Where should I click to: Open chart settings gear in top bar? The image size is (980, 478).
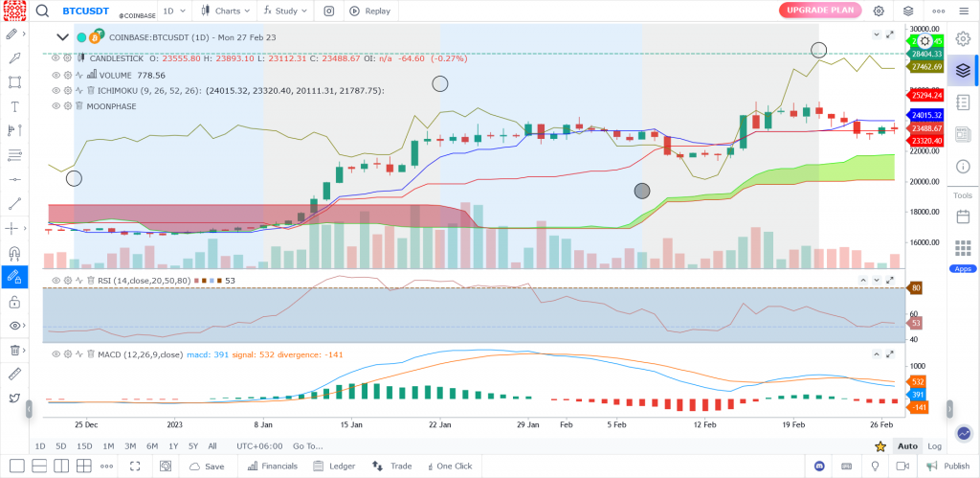(x=879, y=11)
